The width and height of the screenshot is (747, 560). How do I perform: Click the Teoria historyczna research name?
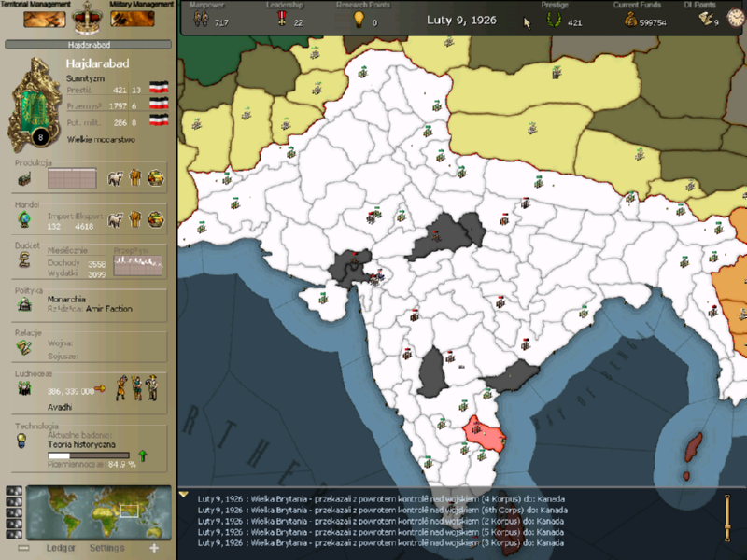[x=81, y=444]
